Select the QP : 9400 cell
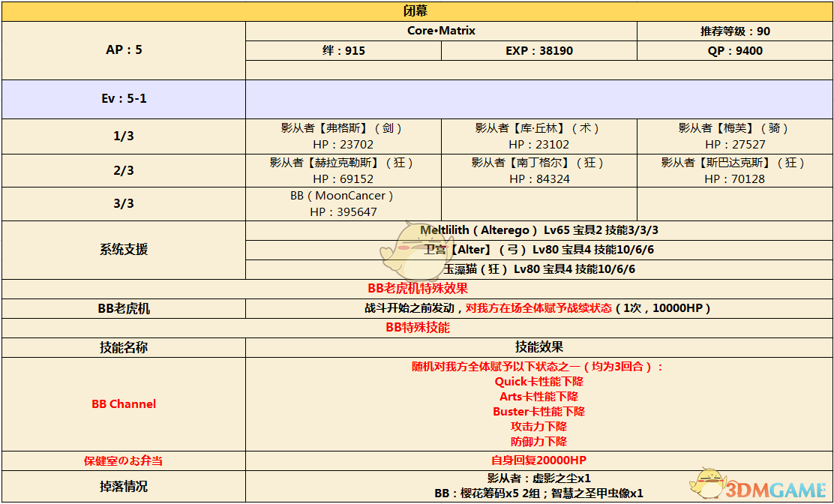834x504 pixels. coord(735,51)
